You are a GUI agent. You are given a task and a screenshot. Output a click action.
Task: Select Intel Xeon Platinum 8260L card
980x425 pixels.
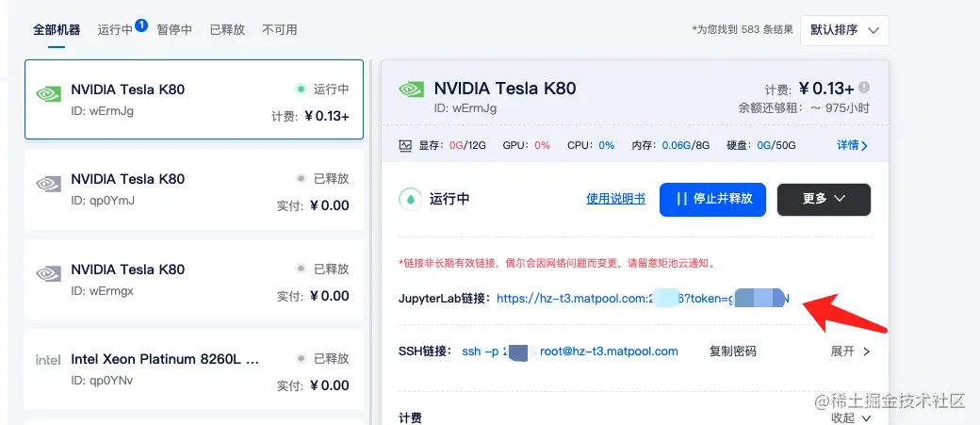tap(194, 369)
